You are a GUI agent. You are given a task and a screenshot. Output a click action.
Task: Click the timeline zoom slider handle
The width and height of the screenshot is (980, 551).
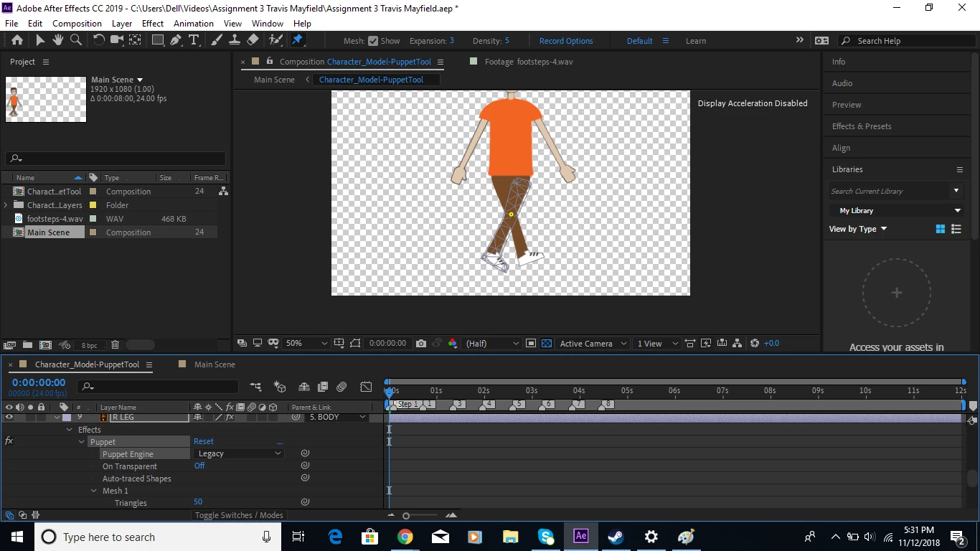(x=406, y=516)
